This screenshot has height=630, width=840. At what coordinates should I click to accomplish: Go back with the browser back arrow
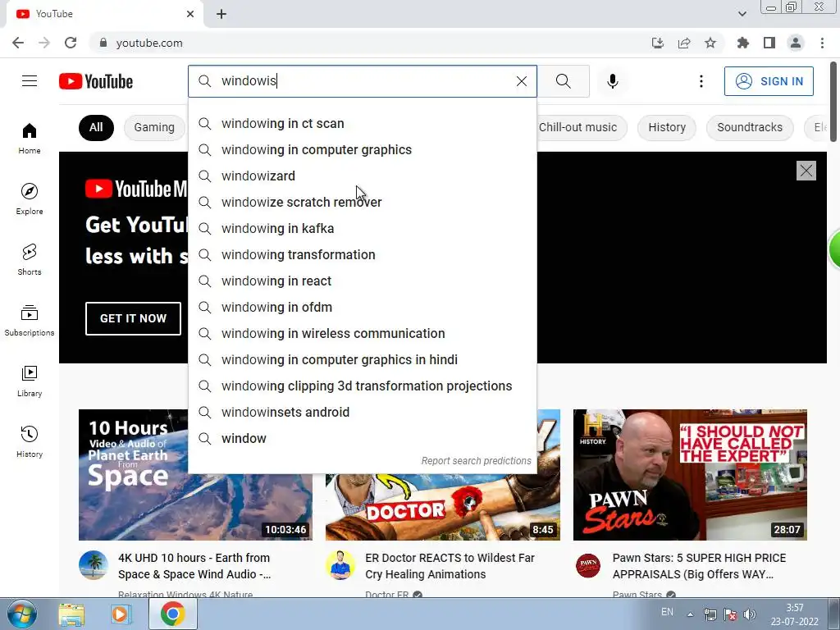(x=18, y=43)
